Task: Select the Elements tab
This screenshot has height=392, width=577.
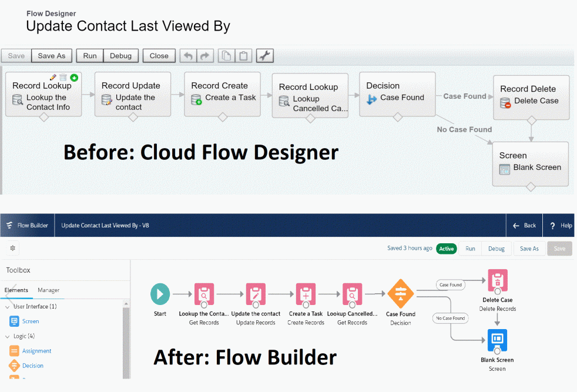Action: 16,290
